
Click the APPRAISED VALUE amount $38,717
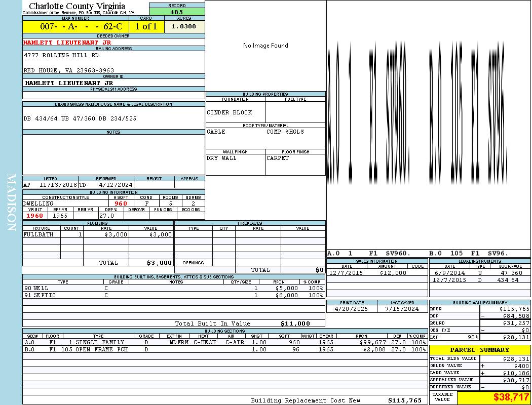[x=516, y=380]
